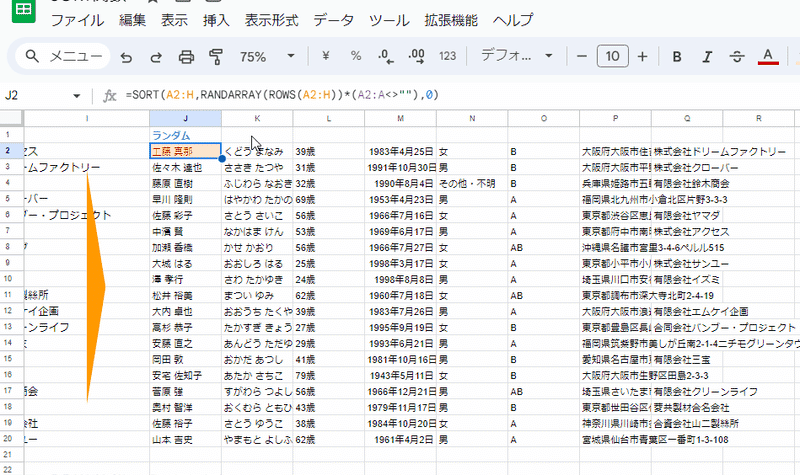Decrease decimal places button

point(386,56)
